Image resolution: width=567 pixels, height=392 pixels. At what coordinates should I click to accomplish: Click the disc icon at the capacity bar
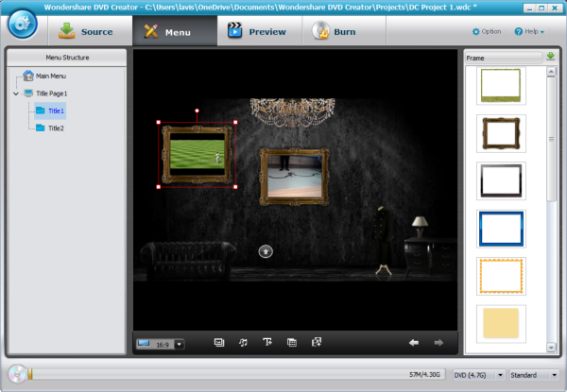[17, 374]
